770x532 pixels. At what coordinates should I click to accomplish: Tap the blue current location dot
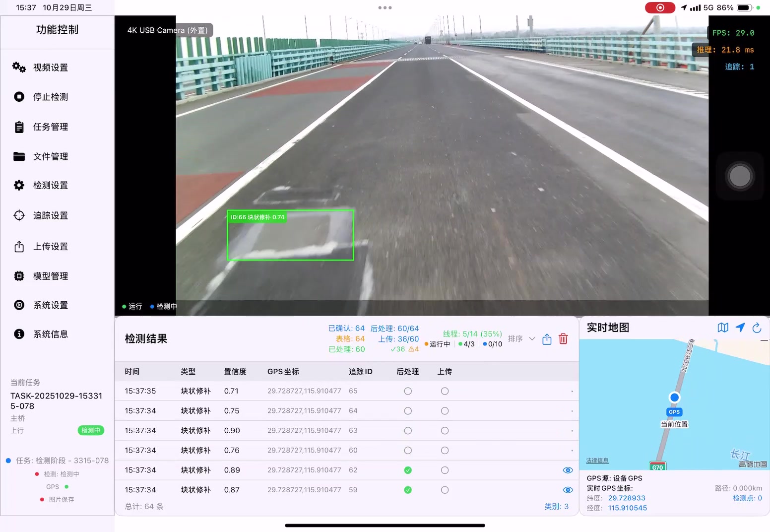tap(674, 397)
